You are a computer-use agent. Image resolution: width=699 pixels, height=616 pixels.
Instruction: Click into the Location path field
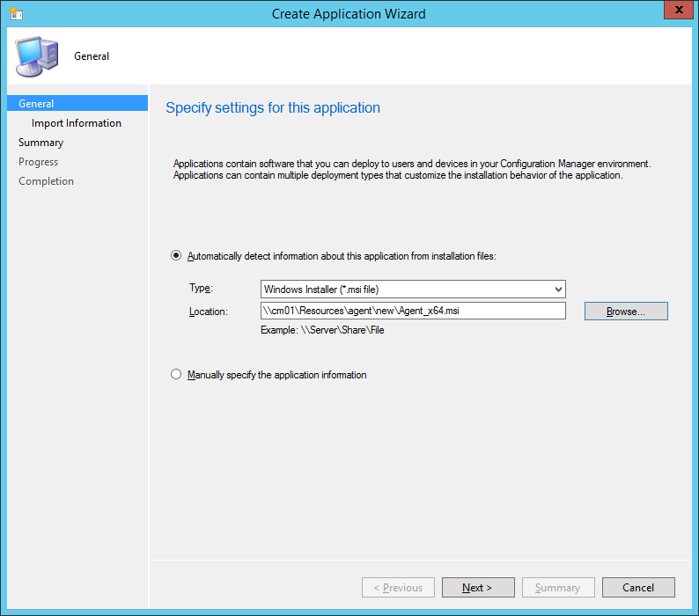[413, 311]
